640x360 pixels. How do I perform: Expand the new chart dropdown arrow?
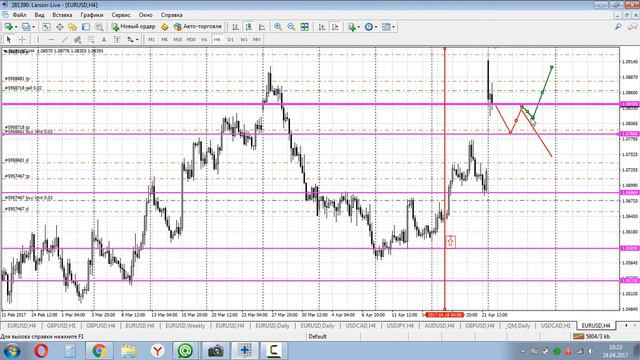click(x=16, y=27)
